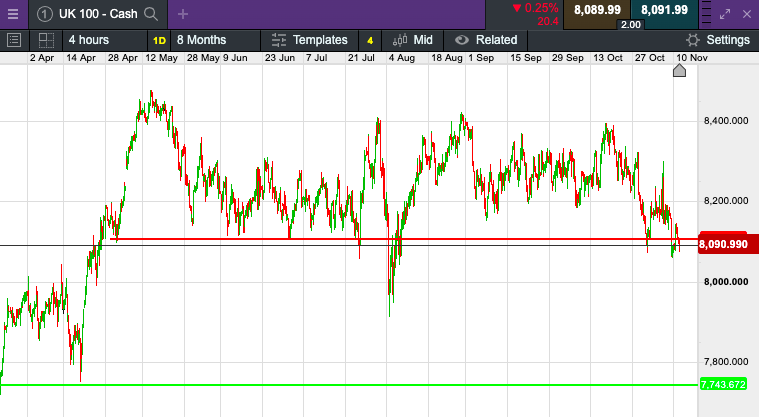Expand chart to full screen
Image resolution: width=759 pixels, height=417 pixels.
725,15
